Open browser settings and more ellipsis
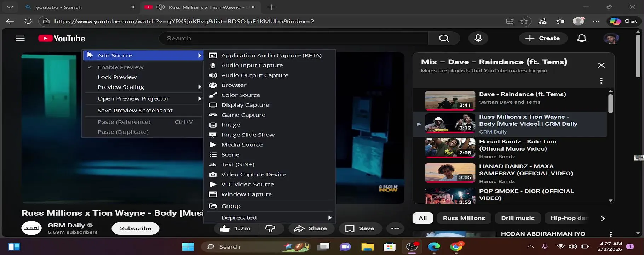This screenshot has width=644, height=255. (596, 21)
